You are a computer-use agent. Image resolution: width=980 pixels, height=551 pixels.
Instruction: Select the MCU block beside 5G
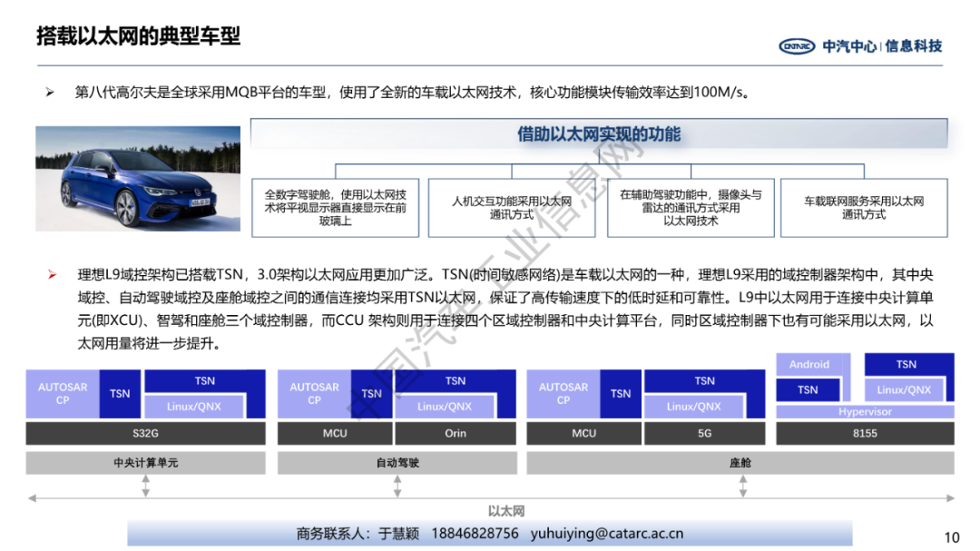pyautogui.click(x=583, y=433)
